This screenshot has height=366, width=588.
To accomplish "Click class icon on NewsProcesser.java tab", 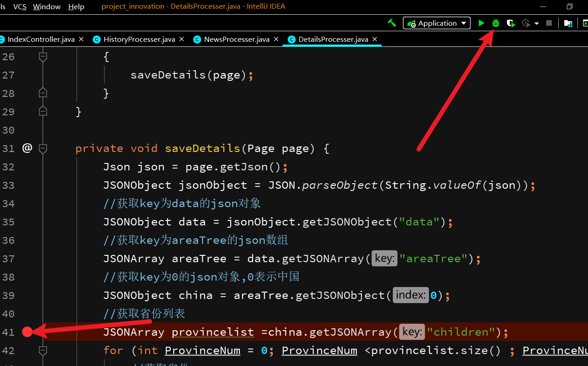I will (197, 39).
